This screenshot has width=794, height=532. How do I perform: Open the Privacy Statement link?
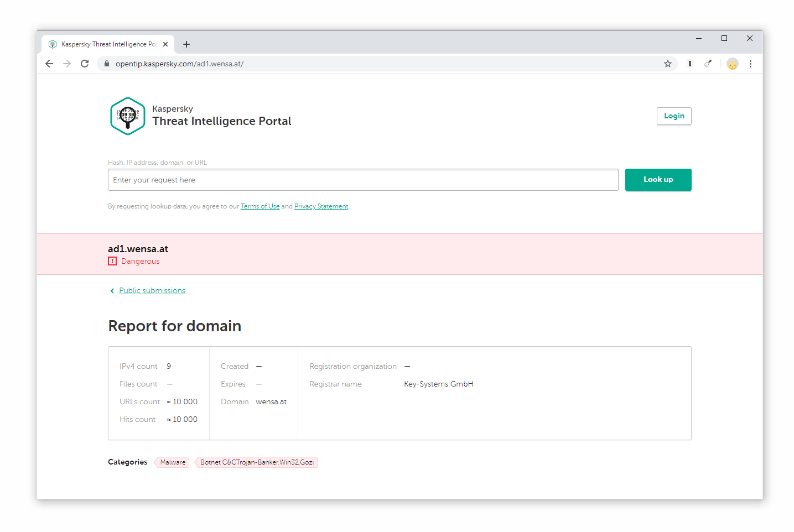coord(321,206)
